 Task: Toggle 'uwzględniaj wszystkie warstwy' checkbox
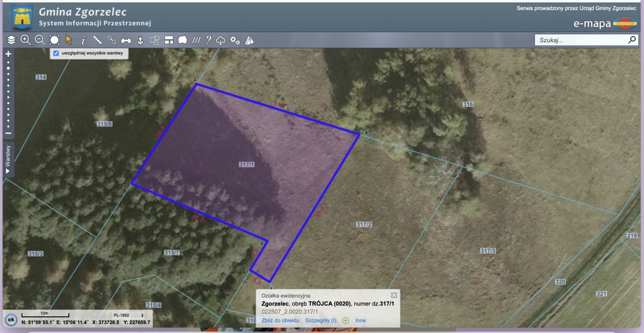click(x=56, y=52)
